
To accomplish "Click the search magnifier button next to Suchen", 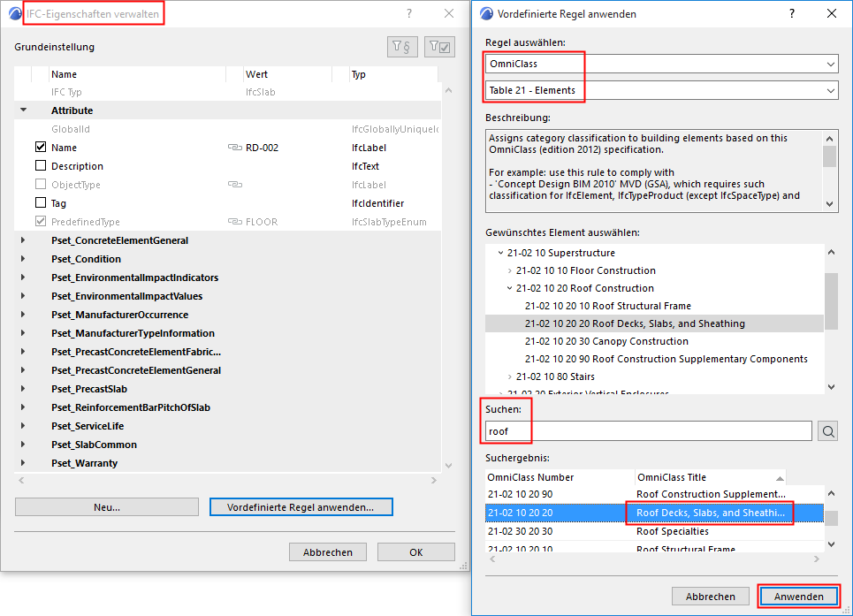I will pyautogui.click(x=828, y=431).
